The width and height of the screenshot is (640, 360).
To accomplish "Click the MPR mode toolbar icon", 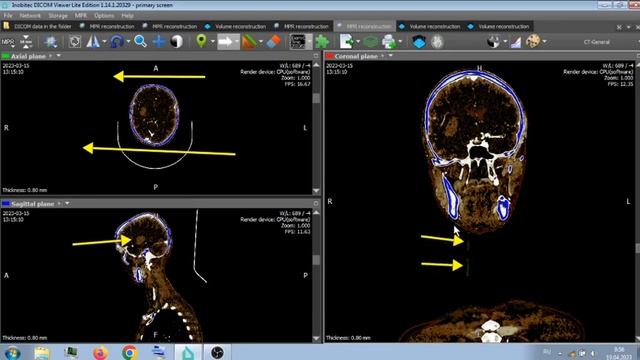I will pos(8,42).
